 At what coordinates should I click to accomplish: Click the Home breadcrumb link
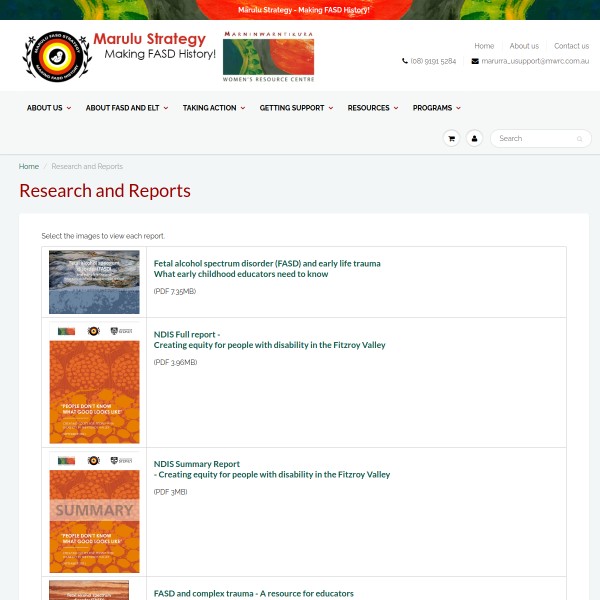click(29, 167)
